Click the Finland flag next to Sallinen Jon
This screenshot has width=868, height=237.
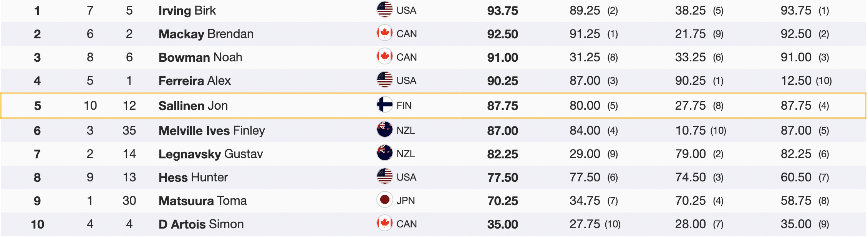pyautogui.click(x=384, y=104)
